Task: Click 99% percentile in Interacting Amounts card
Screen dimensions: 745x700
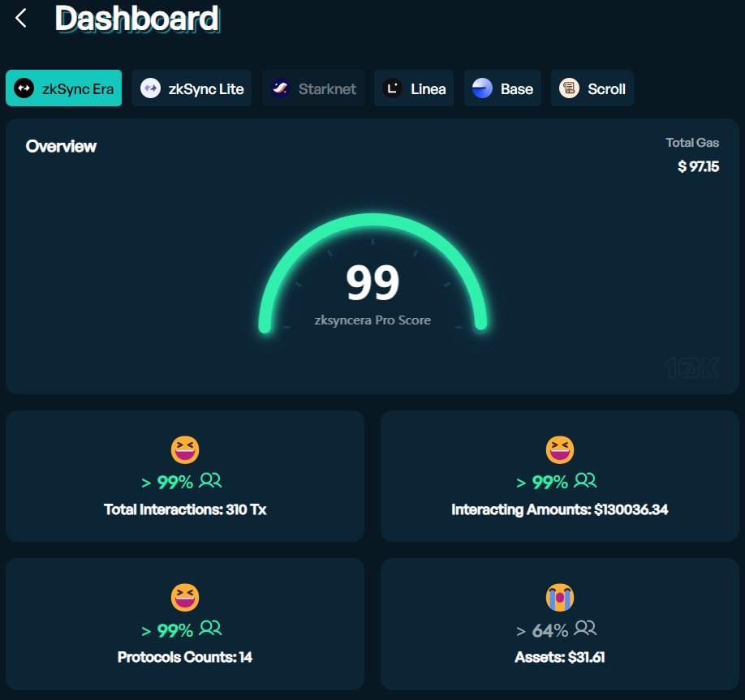Action: 549,483
